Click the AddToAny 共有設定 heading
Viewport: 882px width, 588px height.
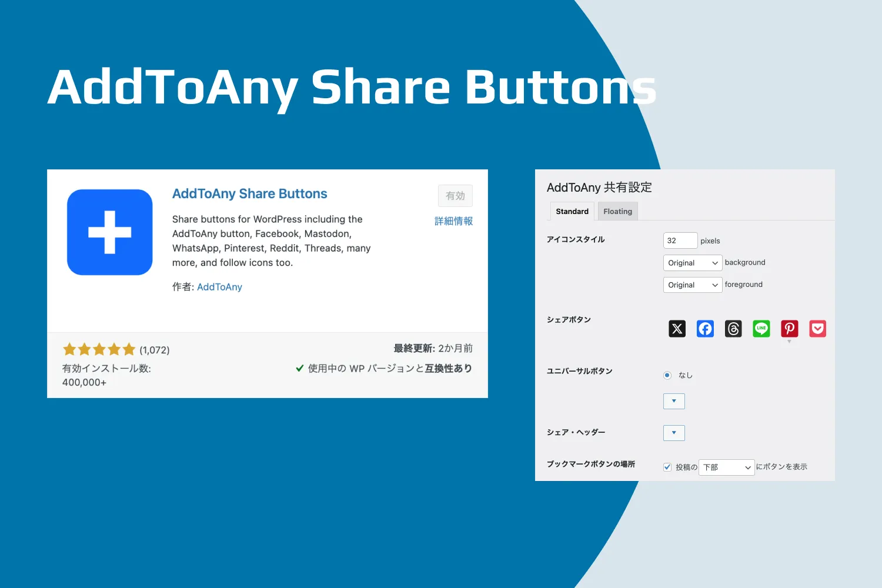(x=599, y=188)
